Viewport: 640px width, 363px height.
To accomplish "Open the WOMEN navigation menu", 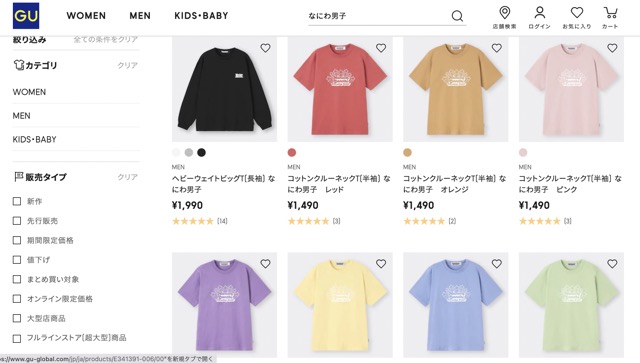I will (86, 16).
